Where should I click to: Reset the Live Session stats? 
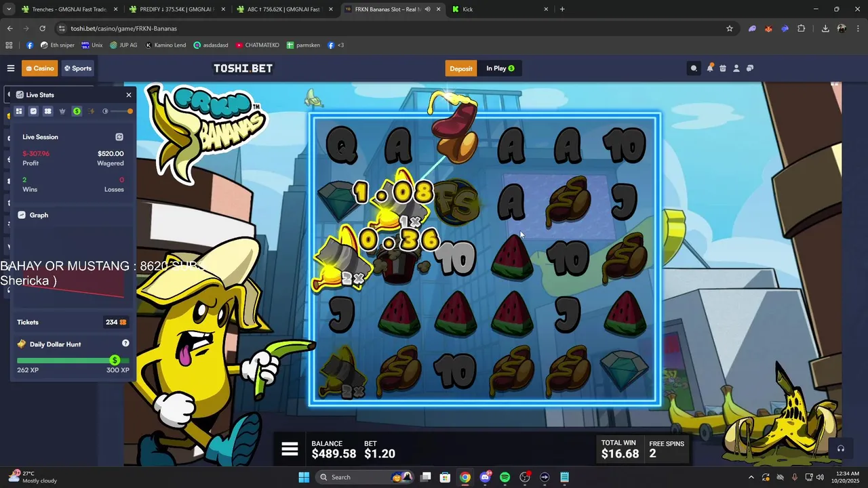tap(119, 137)
